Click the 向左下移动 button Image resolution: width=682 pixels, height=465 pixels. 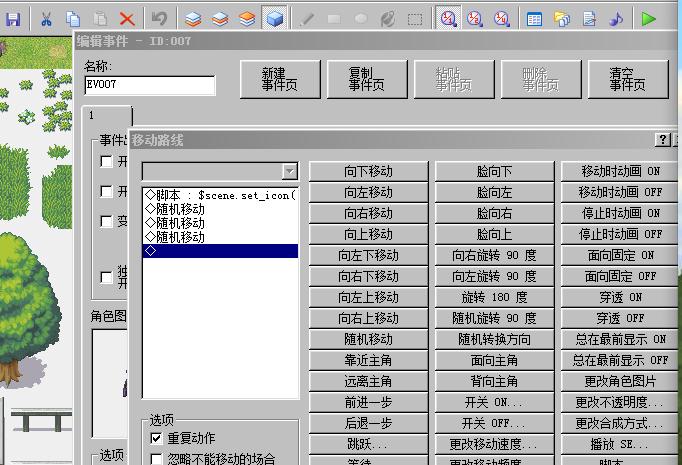click(368, 255)
